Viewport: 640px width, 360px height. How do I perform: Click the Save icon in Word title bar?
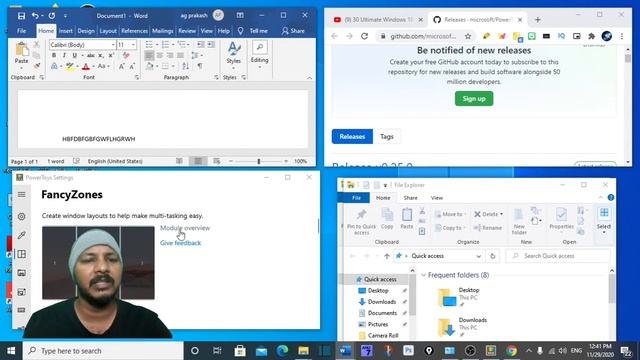(x=21, y=16)
